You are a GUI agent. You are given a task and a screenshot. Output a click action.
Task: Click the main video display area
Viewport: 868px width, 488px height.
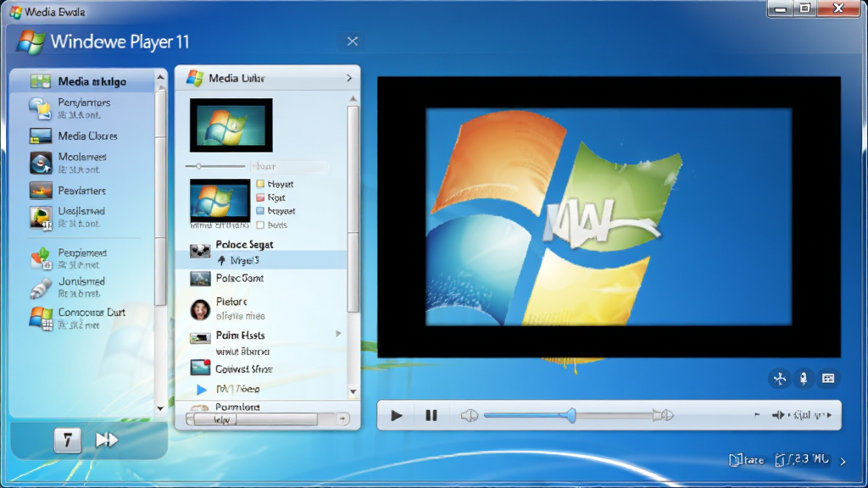(609, 217)
